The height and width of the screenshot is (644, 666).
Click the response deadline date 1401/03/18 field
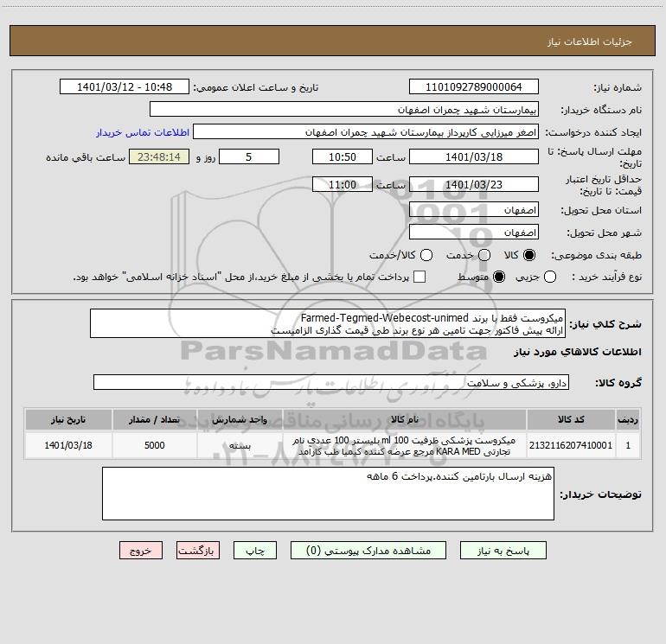(x=474, y=156)
